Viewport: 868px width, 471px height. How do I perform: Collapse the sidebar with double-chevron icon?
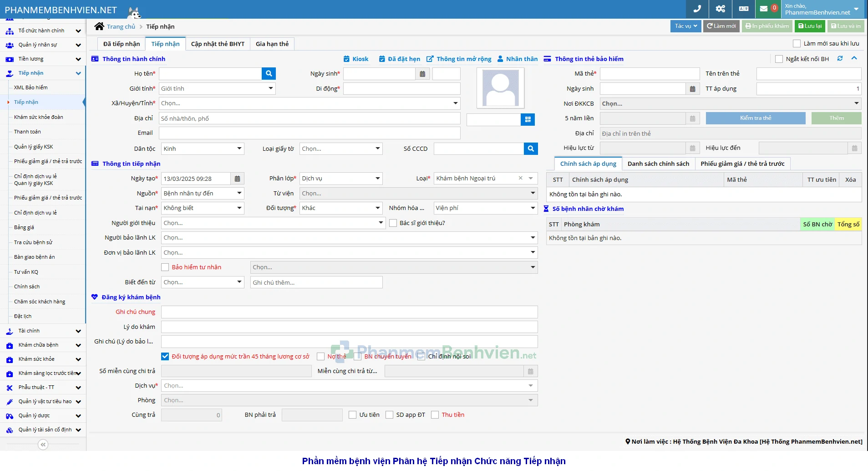(43, 445)
